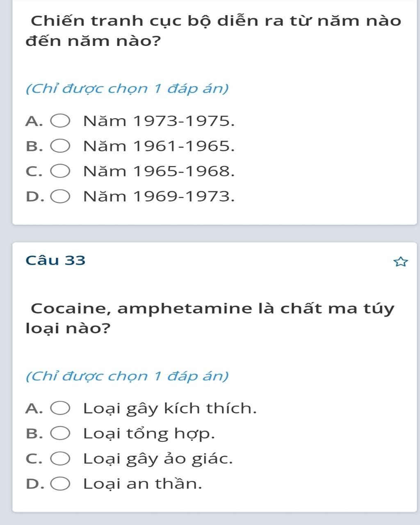
Task: Pick radio option Loại gây ảo giác
Action: pyautogui.click(x=60, y=459)
